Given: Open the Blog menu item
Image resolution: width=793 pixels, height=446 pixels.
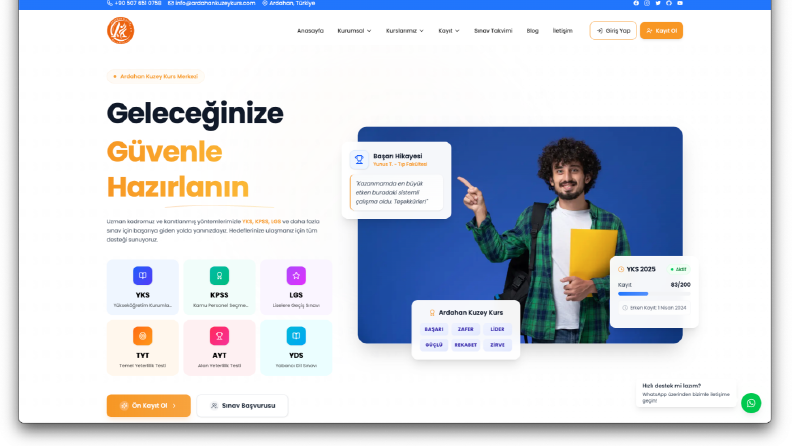Looking at the screenshot, I should [533, 31].
